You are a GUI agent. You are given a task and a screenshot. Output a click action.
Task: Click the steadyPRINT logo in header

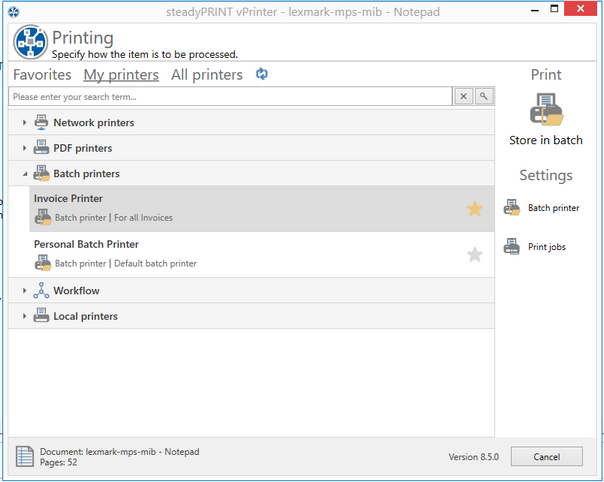30,42
